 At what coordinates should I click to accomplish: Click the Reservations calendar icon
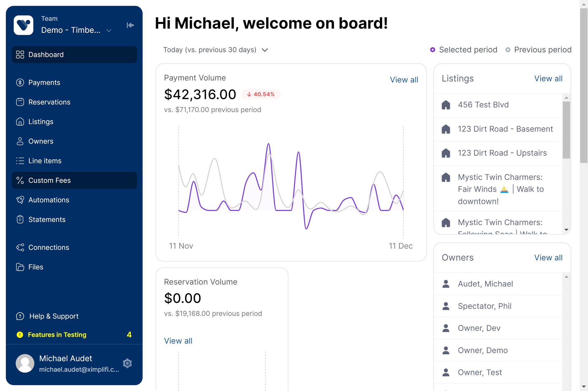20,102
